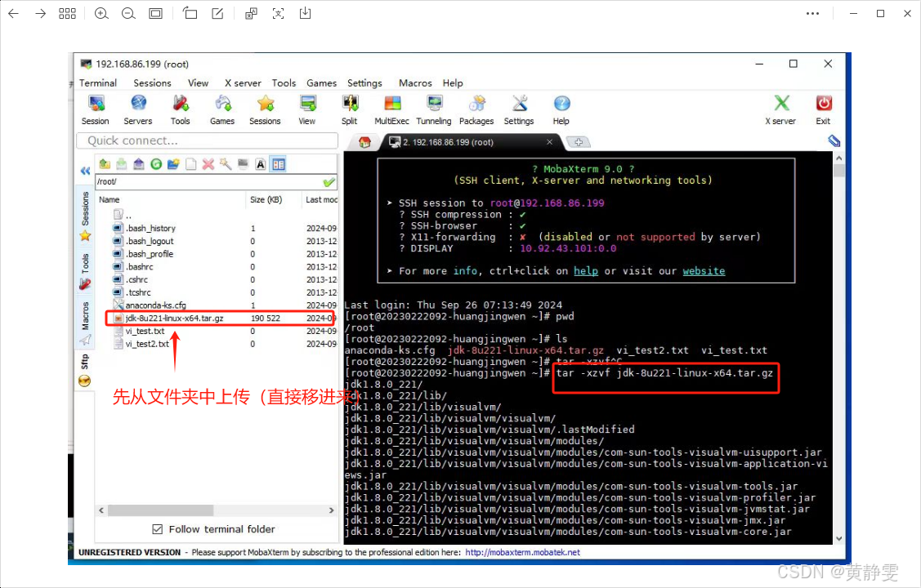The height and width of the screenshot is (588, 921).
Task: Click the Help toolbar icon
Action: click(561, 110)
